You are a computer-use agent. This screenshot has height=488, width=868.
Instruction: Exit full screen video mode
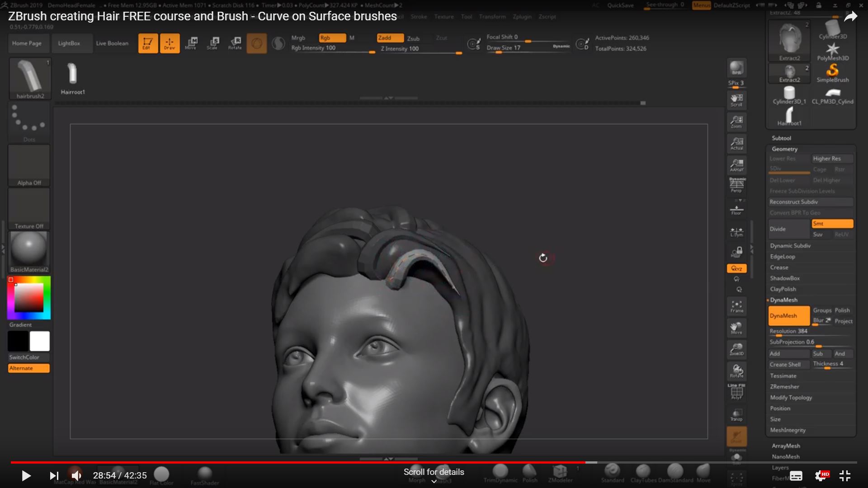(845, 475)
